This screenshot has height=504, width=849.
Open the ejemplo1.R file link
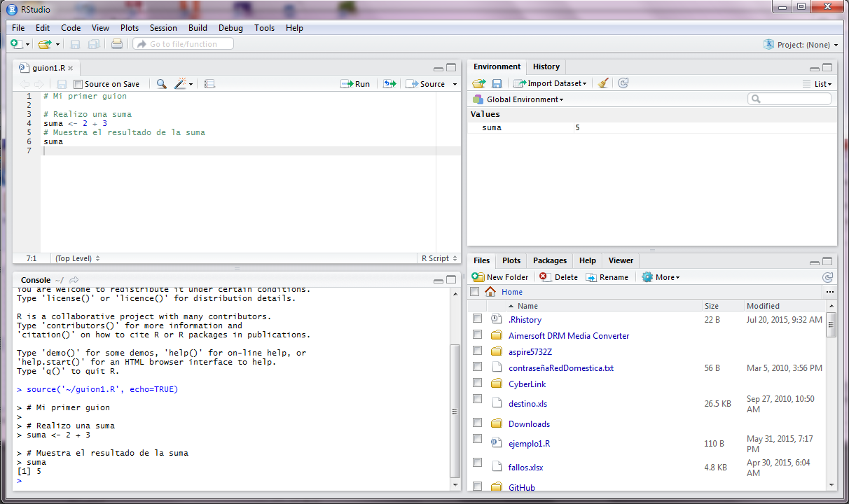(x=529, y=444)
